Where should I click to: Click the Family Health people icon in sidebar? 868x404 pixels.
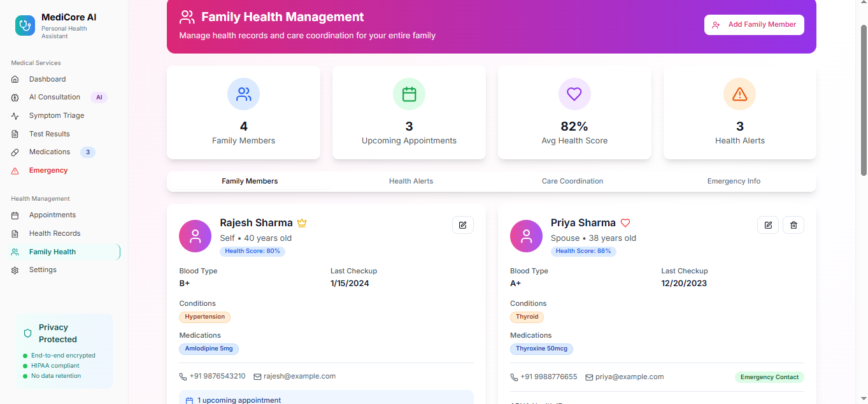click(x=15, y=252)
